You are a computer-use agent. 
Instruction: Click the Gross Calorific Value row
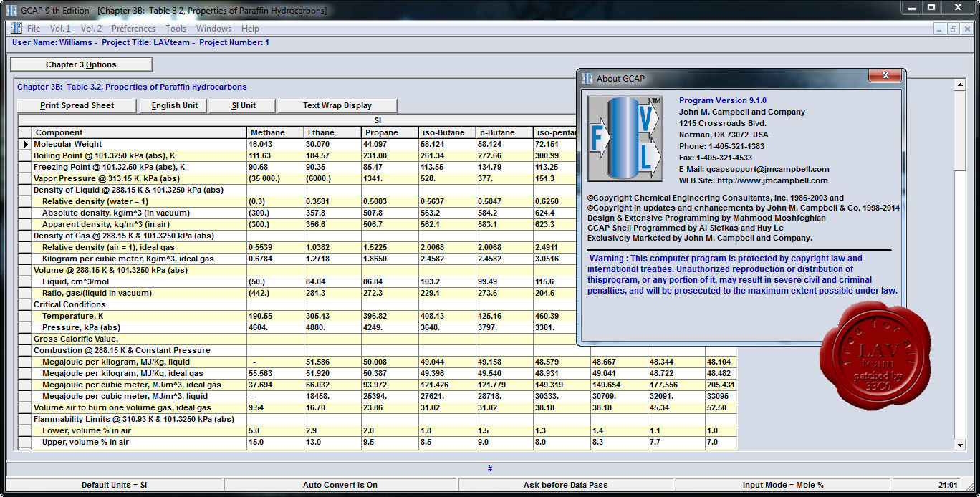coord(139,339)
